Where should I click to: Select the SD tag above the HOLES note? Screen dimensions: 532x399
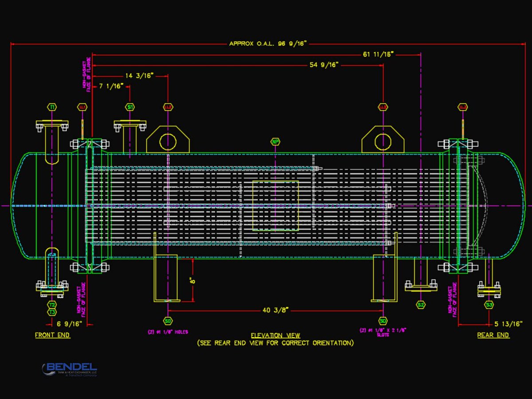pyautogui.click(x=168, y=321)
